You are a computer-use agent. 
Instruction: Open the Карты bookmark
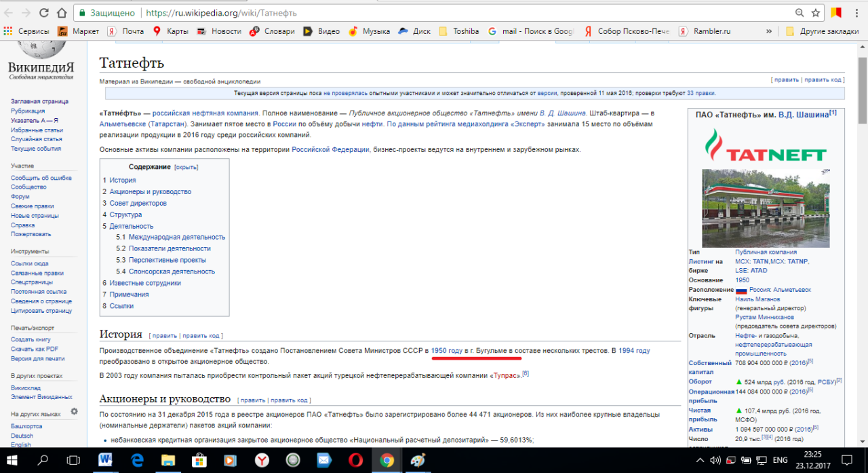click(x=170, y=31)
